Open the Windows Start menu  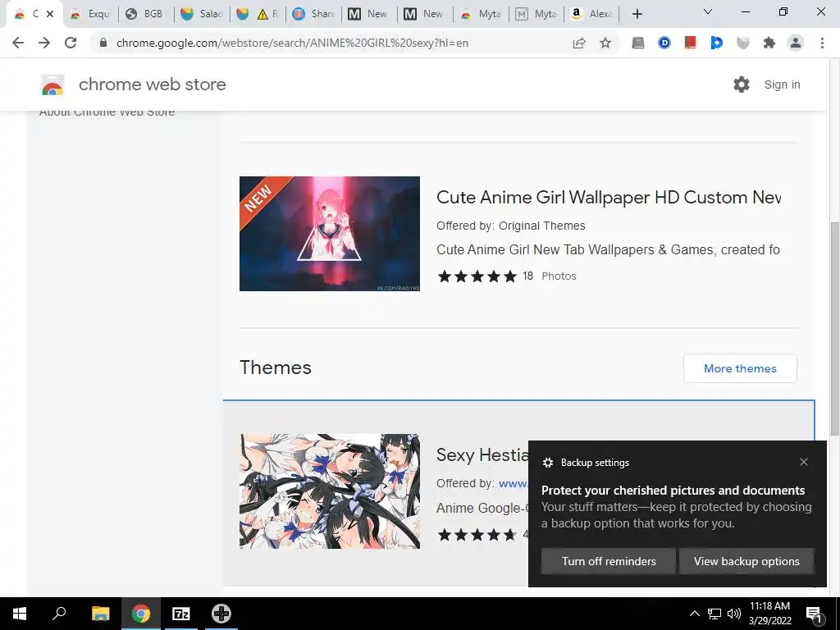tap(20, 614)
